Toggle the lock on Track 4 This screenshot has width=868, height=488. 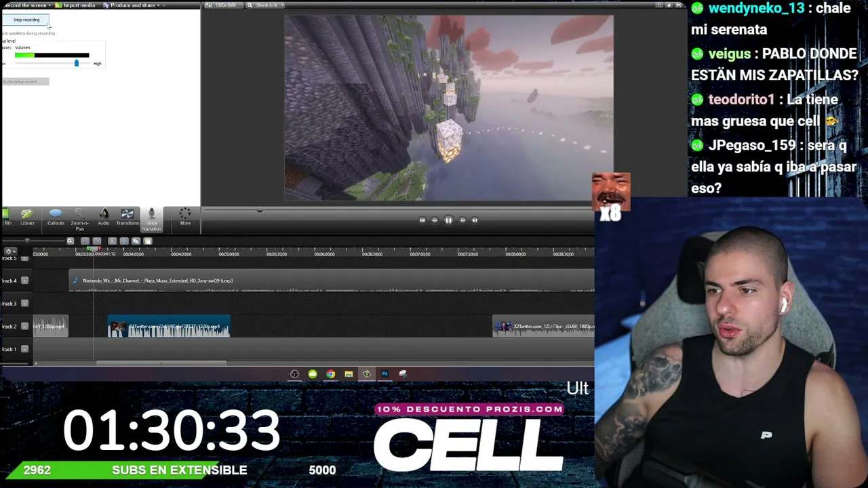tap(25, 281)
